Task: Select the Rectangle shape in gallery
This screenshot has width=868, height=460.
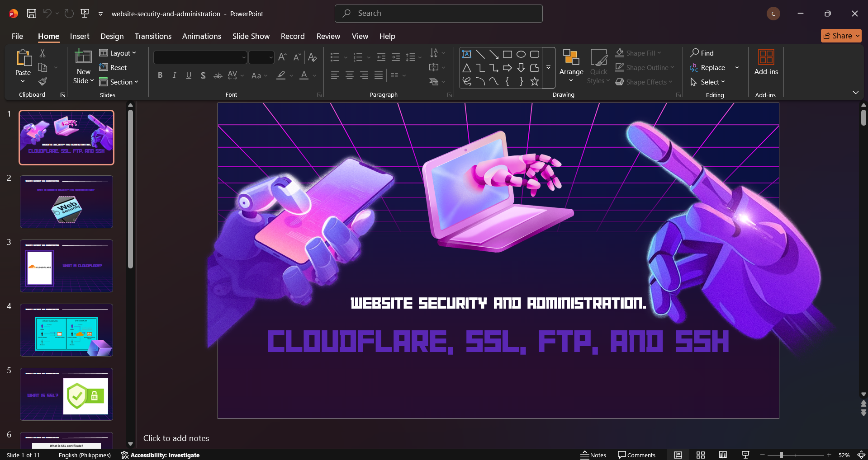Action: [508, 54]
